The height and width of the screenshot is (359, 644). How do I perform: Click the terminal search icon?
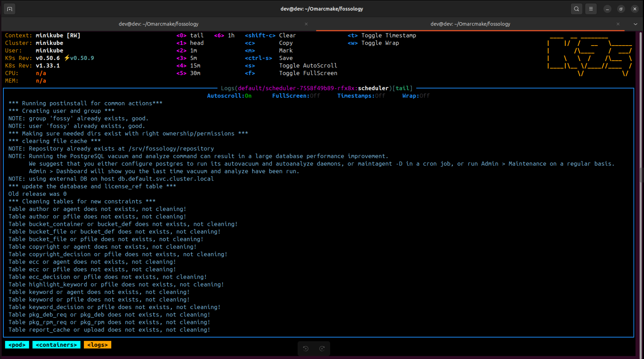pyautogui.click(x=576, y=9)
